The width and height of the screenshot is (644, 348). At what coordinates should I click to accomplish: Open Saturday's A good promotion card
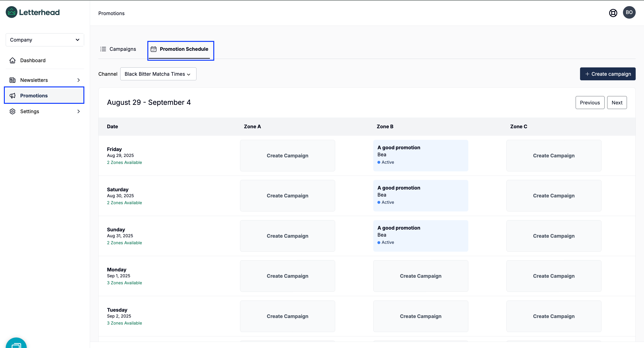tap(421, 196)
